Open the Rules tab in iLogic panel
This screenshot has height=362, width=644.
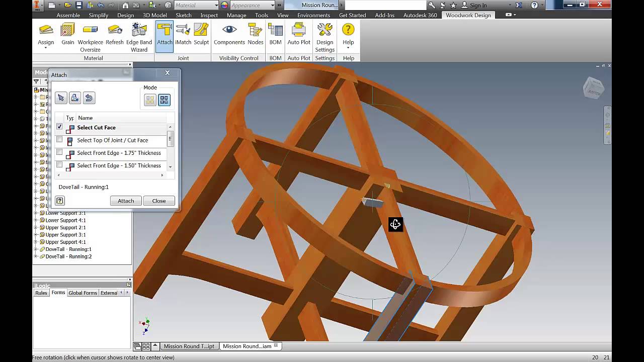[41, 293]
